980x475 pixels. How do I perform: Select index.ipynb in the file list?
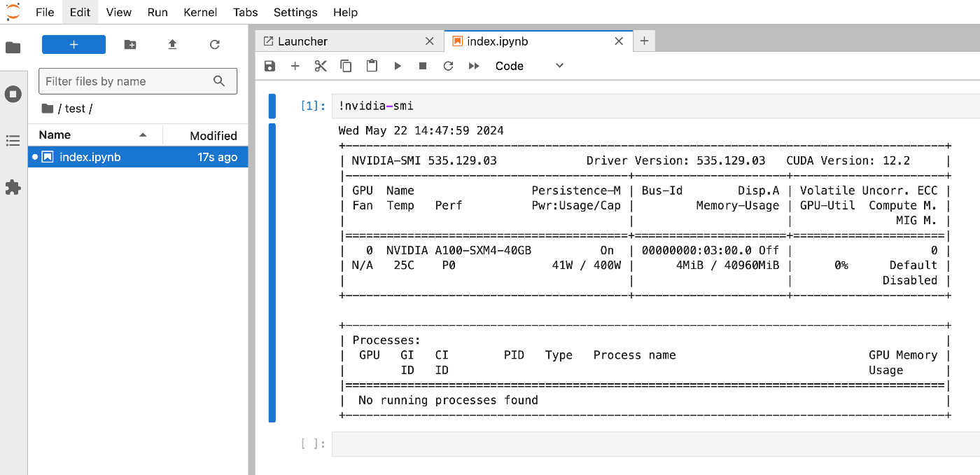tap(138, 157)
